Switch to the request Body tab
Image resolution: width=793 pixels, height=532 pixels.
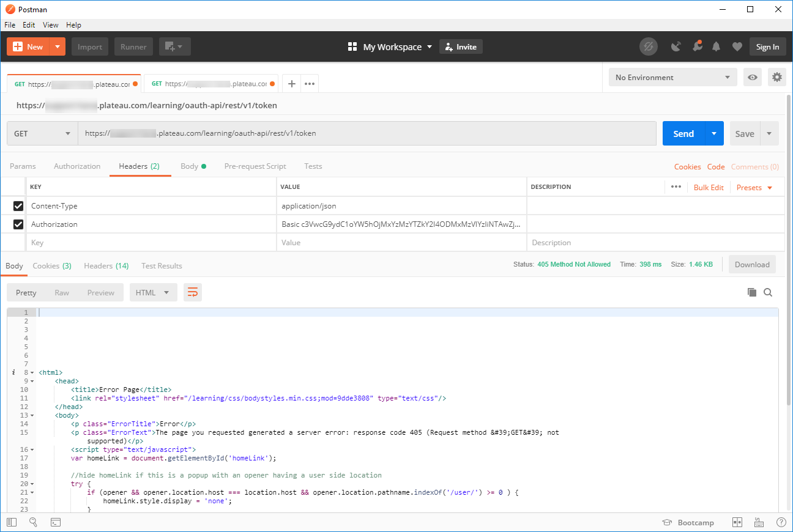[193, 166]
